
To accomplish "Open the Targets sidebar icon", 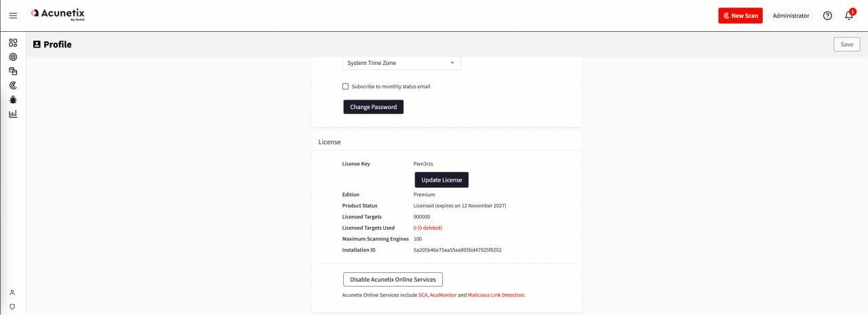I will coord(13,56).
